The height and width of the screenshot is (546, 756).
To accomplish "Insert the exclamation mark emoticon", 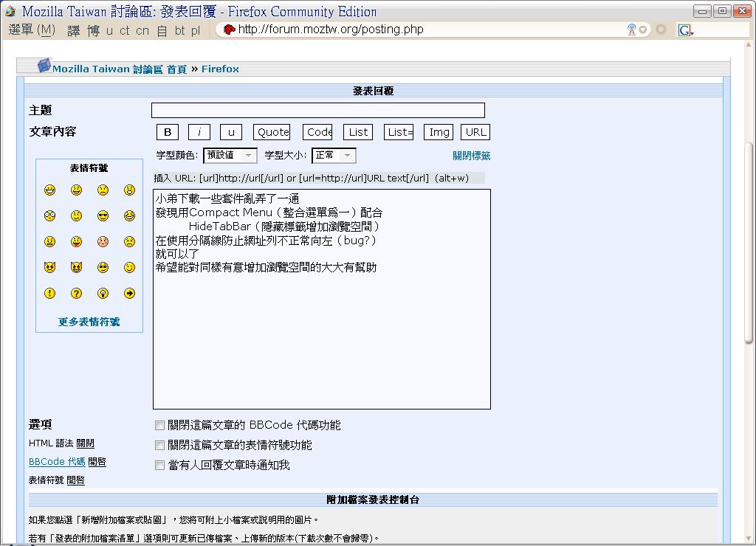I will pos(49,293).
